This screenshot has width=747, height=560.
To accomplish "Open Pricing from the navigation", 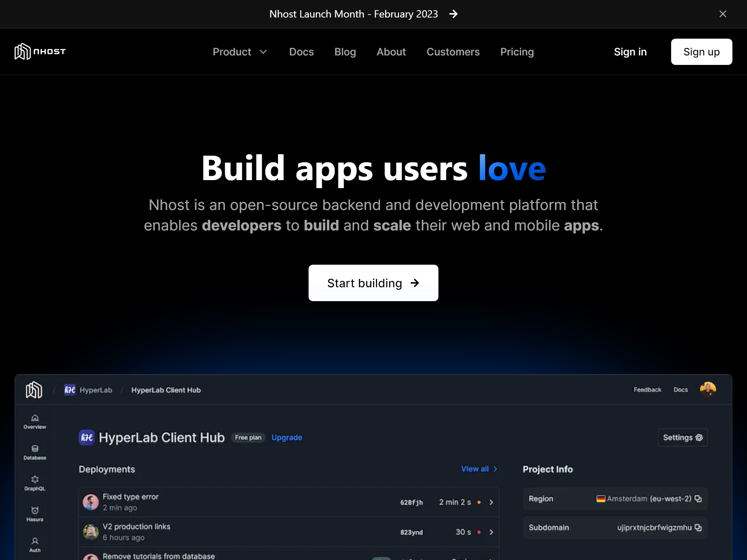I will click(x=517, y=52).
